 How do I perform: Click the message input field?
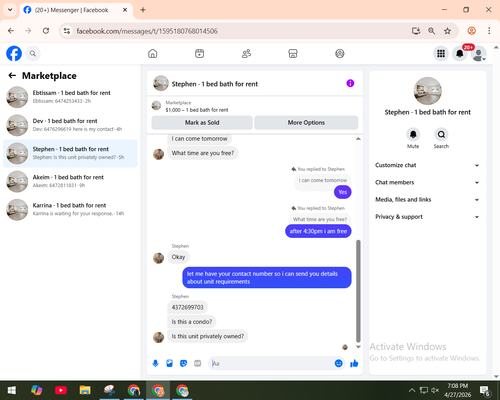click(272, 363)
